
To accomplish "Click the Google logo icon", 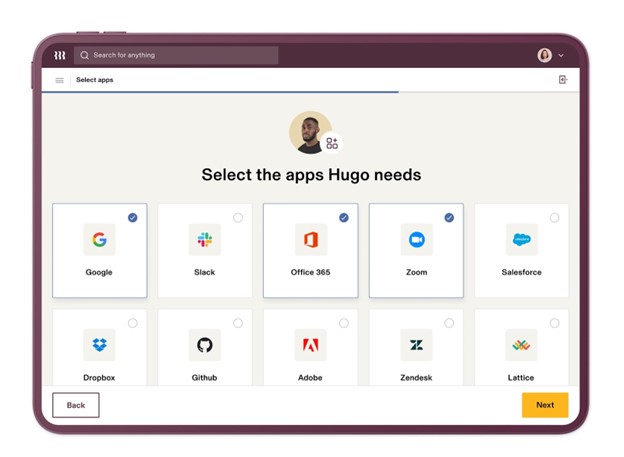I will [99, 240].
